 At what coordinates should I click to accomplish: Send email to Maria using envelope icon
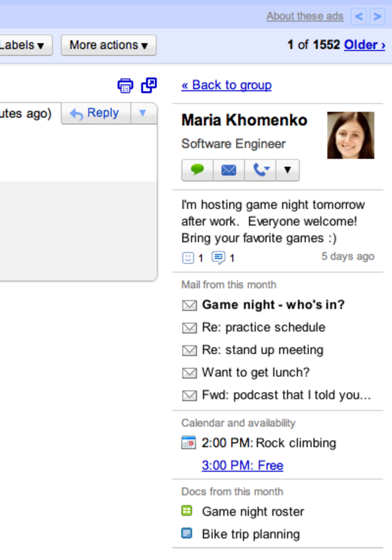point(229,170)
